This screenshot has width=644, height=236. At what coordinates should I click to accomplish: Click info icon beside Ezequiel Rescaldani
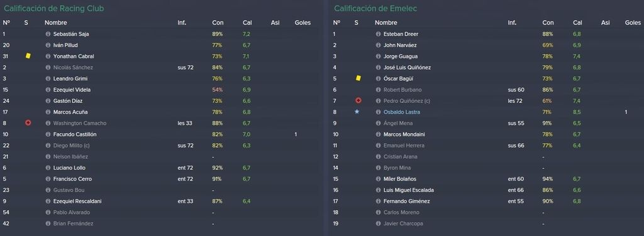48,201
